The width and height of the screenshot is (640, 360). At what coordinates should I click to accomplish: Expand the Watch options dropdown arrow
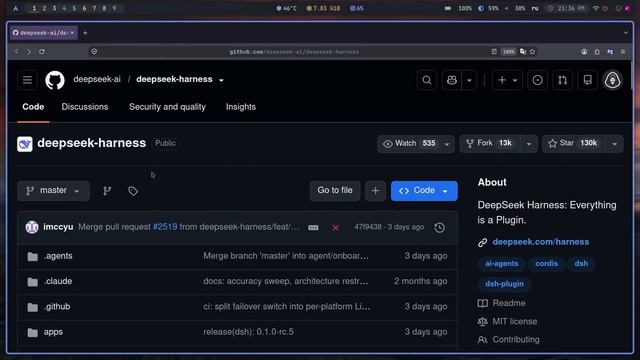click(447, 144)
